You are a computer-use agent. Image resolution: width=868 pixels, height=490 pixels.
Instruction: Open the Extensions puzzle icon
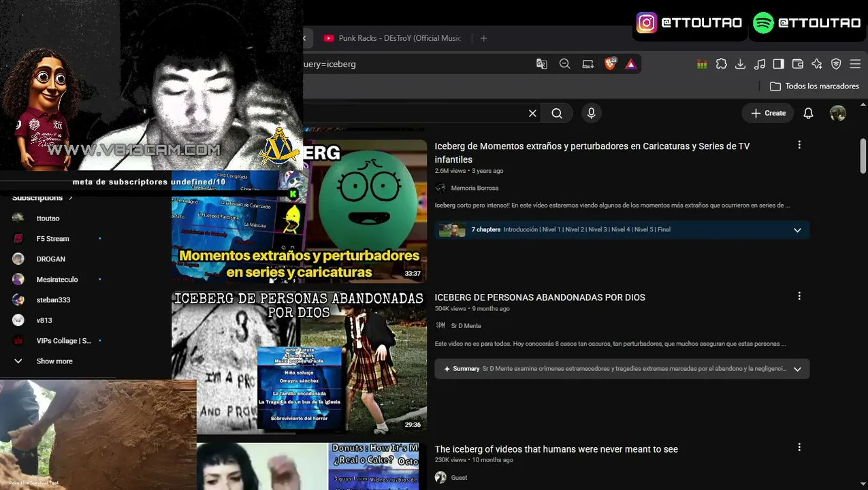tap(722, 64)
